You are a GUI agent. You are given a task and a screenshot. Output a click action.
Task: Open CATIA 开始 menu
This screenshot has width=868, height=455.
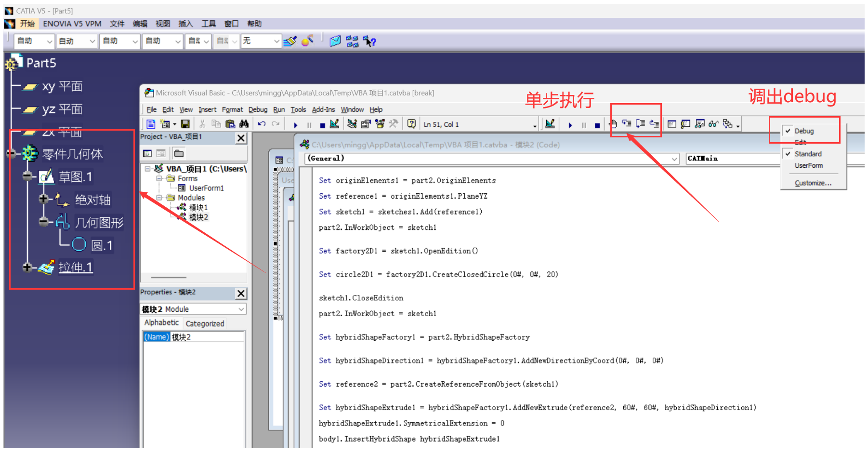pos(27,24)
